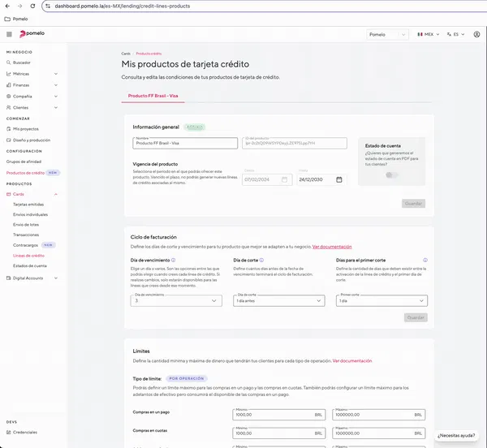This screenshot has height=448, width=487.
Task: Expand the Digital Accounts section
Action: 56,278
